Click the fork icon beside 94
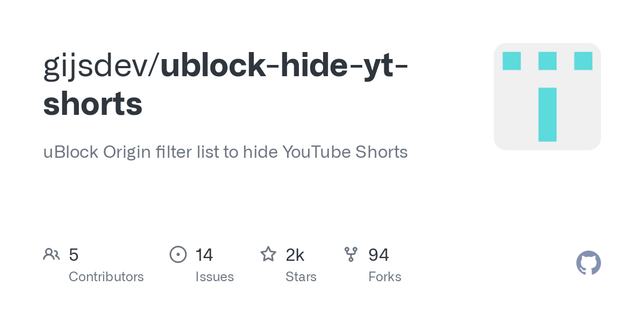Image resolution: width=644 pixels, height=322 pixels. point(351,254)
